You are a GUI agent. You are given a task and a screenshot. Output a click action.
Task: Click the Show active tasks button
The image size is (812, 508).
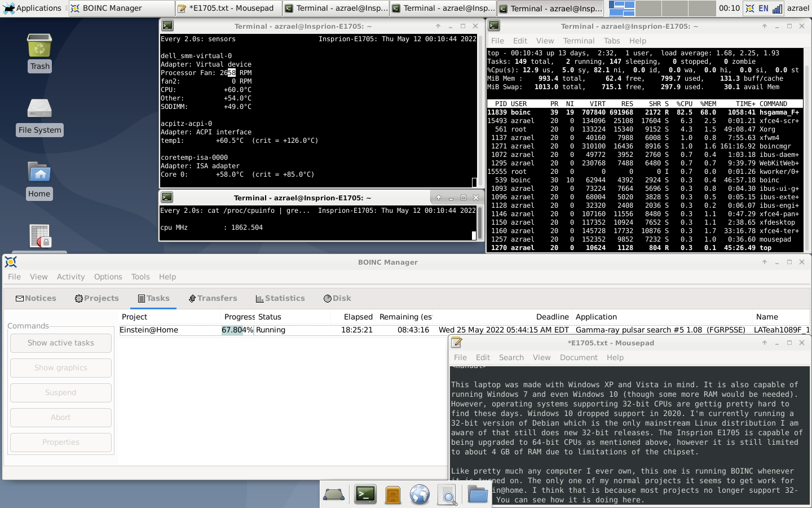click(x=61, y=343)
